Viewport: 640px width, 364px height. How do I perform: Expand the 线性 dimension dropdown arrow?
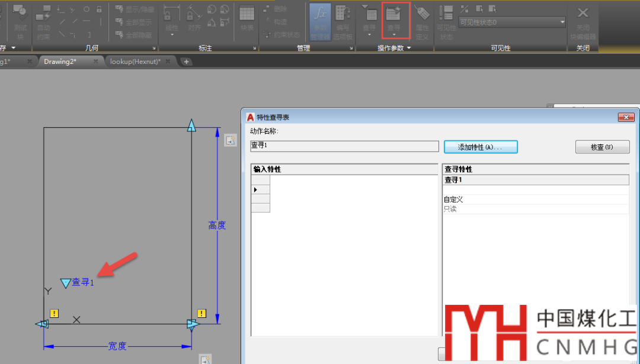[x=172, y=35]
